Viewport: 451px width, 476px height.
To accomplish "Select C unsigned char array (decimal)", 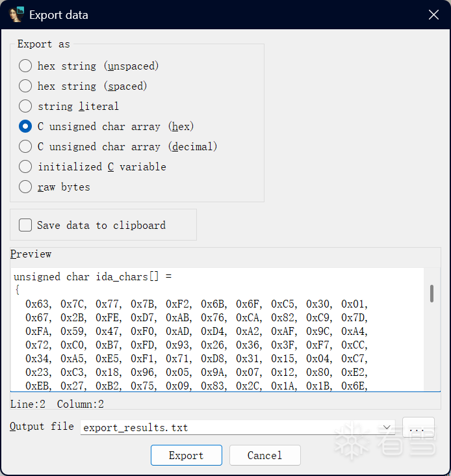I will click(25, 146).
